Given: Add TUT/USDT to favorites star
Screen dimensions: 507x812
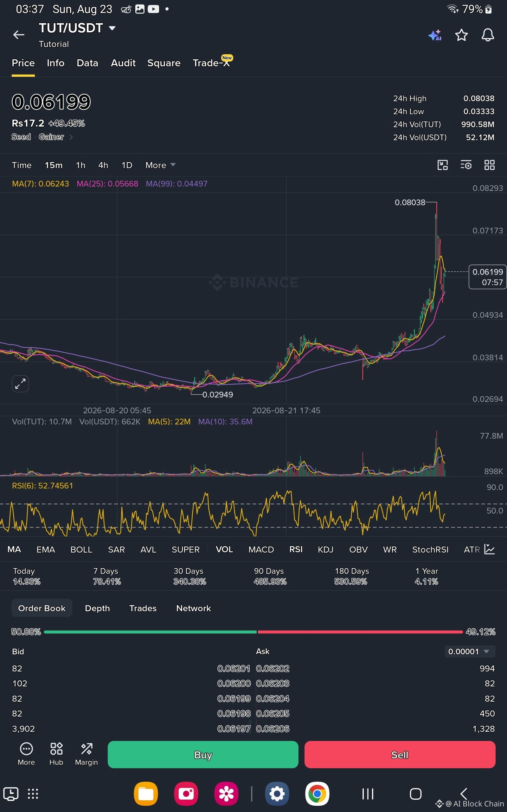Looking at the screenshot, I should 461,35.
